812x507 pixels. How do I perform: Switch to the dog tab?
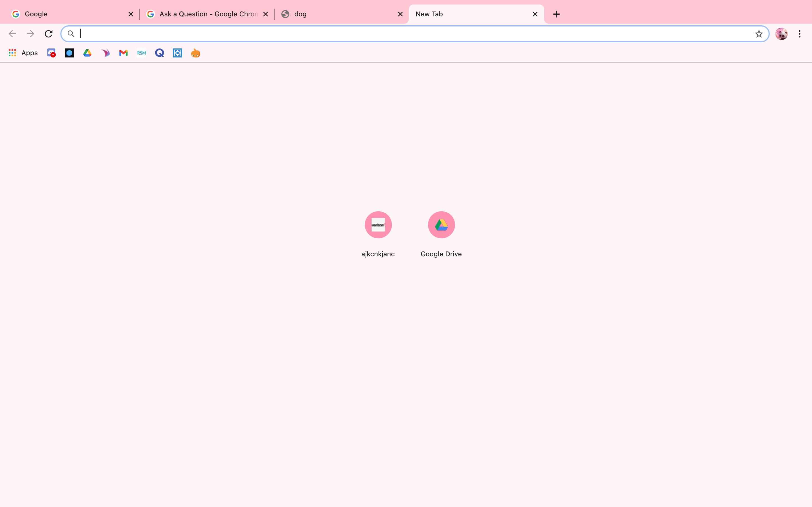click(x=336, y=14)
